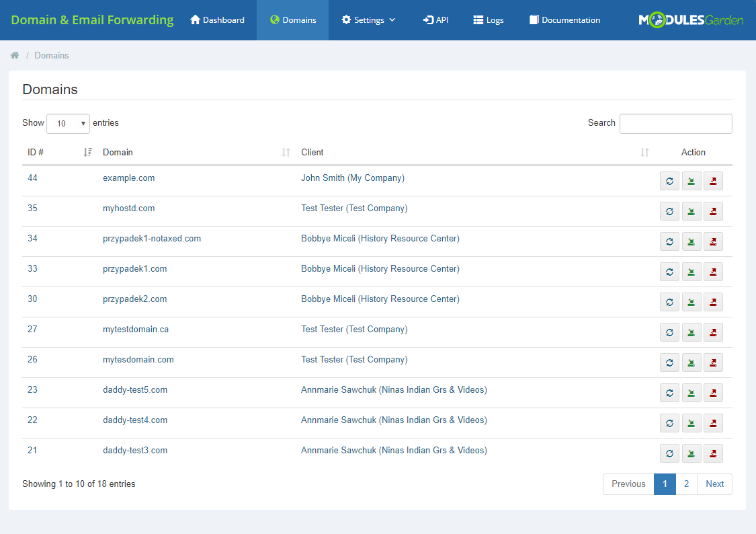Click red icon in przypadek2.com row
The image size is (756, 534).
(713, 303)
